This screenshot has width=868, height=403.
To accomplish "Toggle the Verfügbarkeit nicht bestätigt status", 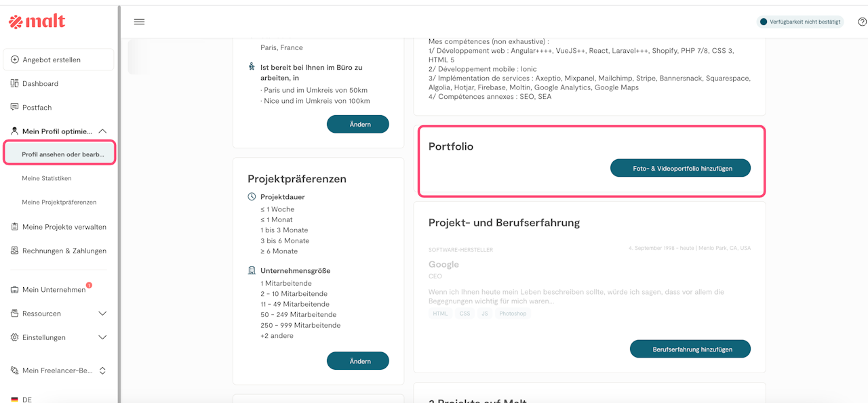I will tap(800, 22).
